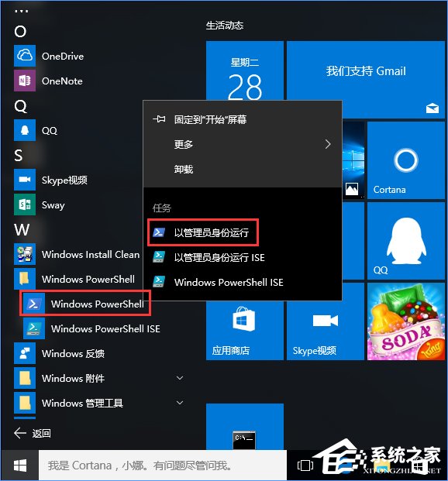
Task: Click the Windows 反馈 label
Action: (x=73, y=353)
